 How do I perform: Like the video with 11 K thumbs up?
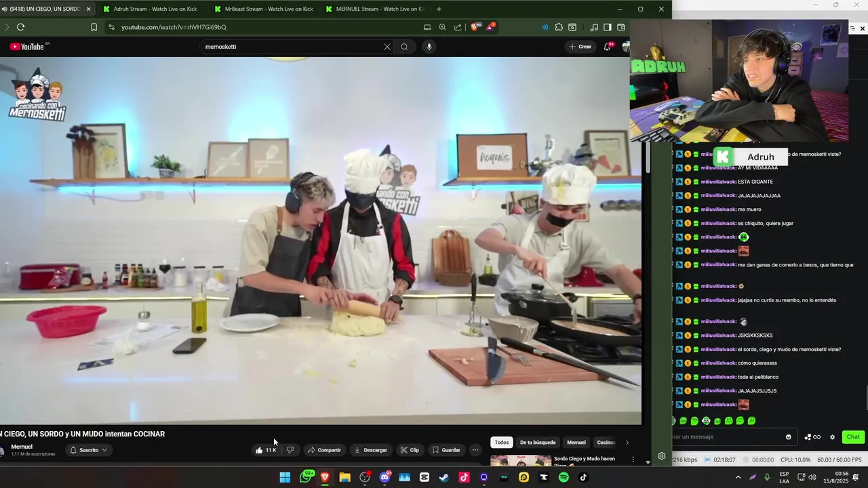click(266, 450)
